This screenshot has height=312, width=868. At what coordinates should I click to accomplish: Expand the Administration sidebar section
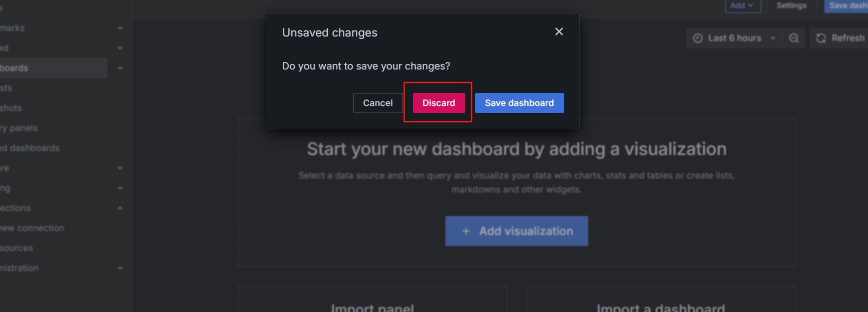coord(120,268)
